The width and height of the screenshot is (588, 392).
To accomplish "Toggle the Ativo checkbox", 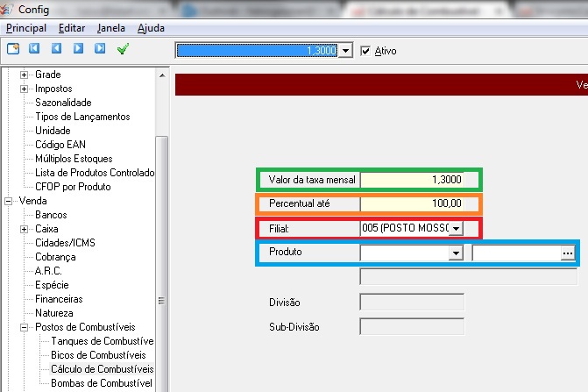I will [365, 51].
